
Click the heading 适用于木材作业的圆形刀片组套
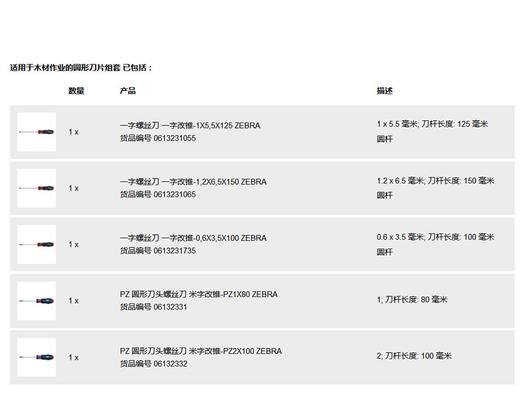(81, 68)
